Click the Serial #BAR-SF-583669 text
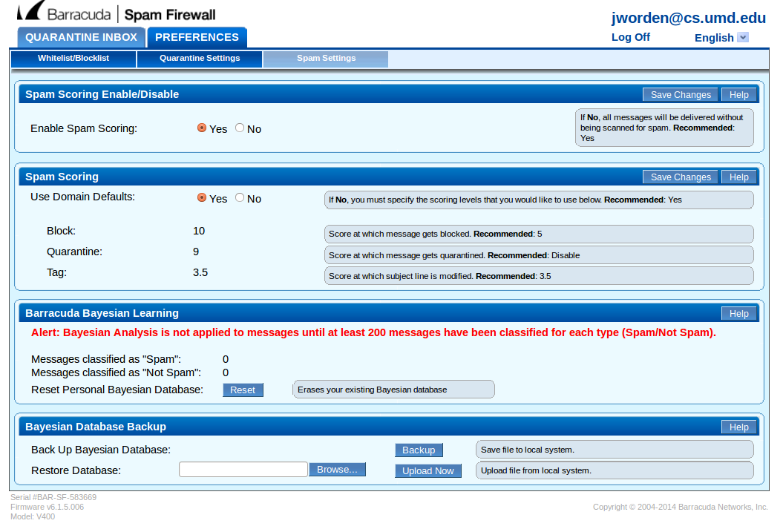The height and width of the screenshot is (532, 783). [x=53, y=498]
